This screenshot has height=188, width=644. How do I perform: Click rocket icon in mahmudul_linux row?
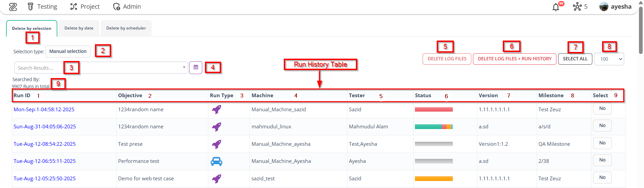point(216,127)
